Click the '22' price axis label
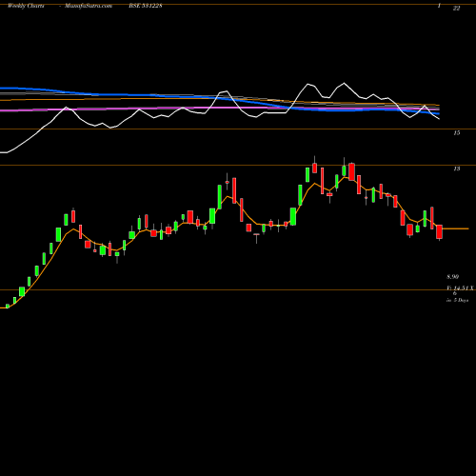Image resolution: width=476 pixels, height=476 pixels. click(x=456, y=9)
